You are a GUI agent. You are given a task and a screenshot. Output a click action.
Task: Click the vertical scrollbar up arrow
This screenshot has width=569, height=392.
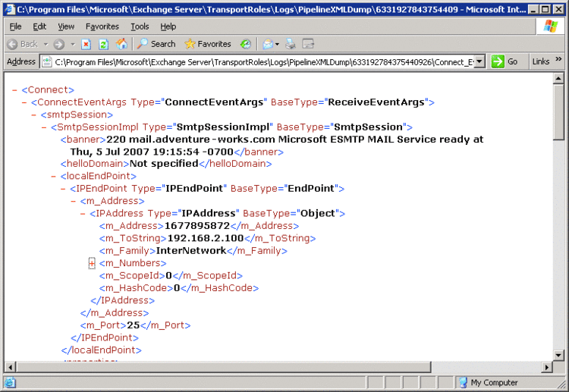[558, 78]
